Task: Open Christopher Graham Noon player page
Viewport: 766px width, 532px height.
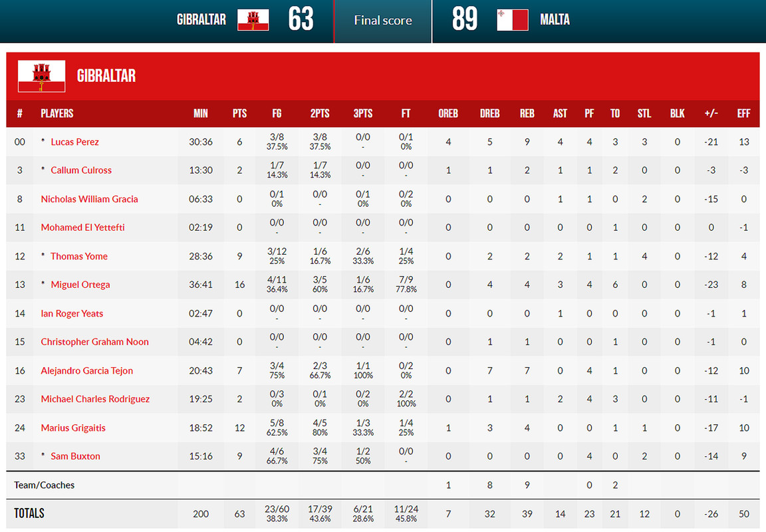Action: click(95, 341)
